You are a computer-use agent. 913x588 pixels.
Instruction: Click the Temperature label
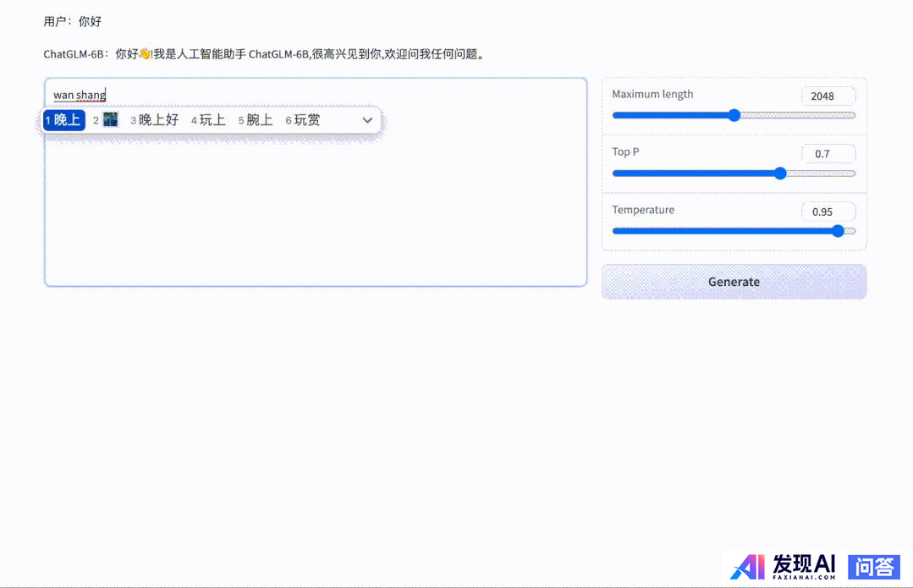(643, 210)
